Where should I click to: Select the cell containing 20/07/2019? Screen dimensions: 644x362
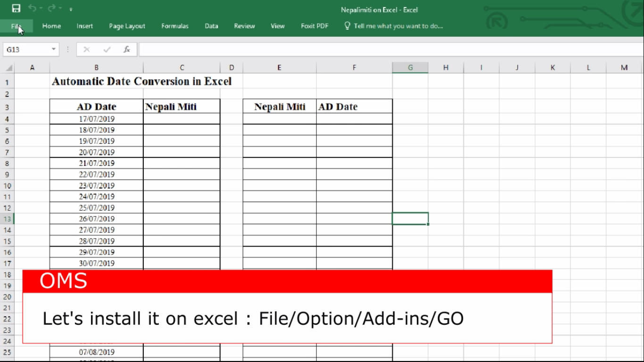(96, 152)
